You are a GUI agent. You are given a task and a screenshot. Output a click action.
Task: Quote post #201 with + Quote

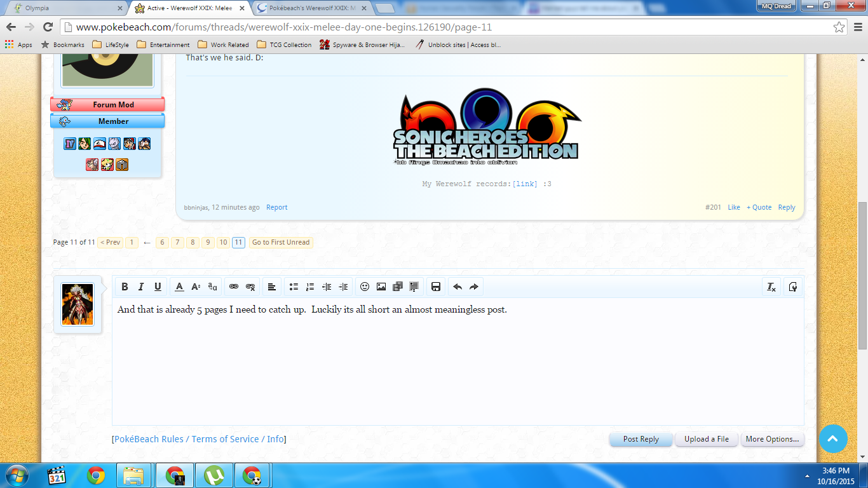click(759, 207)
